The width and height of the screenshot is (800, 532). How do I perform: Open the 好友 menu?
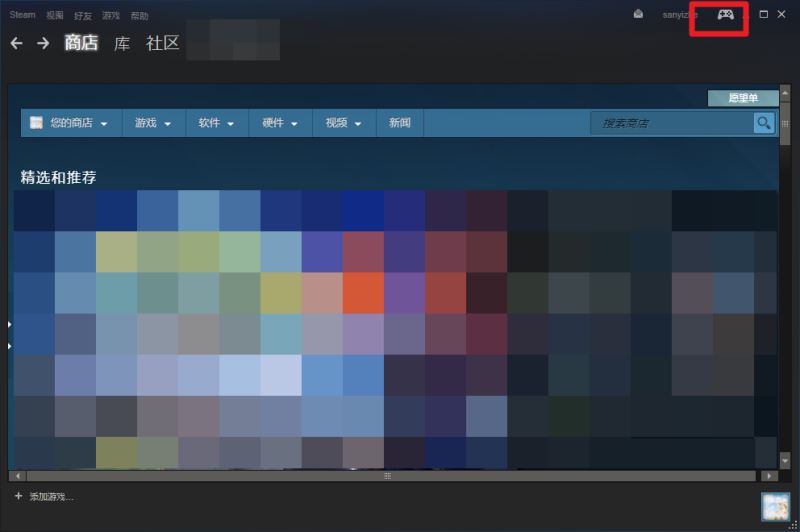pyautogui.click(x=83, y=16)
